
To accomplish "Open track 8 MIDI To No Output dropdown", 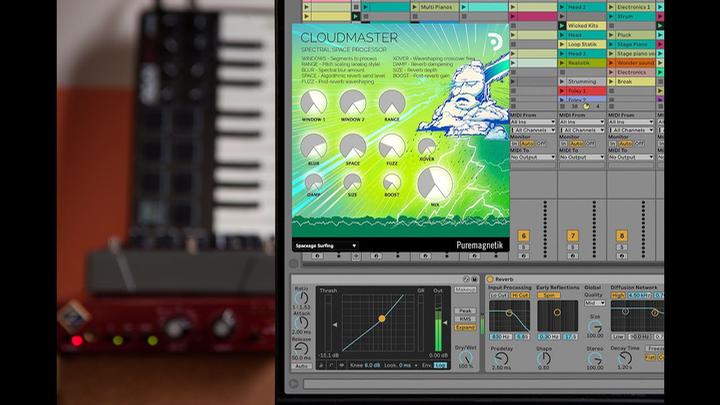I will 631,157.
